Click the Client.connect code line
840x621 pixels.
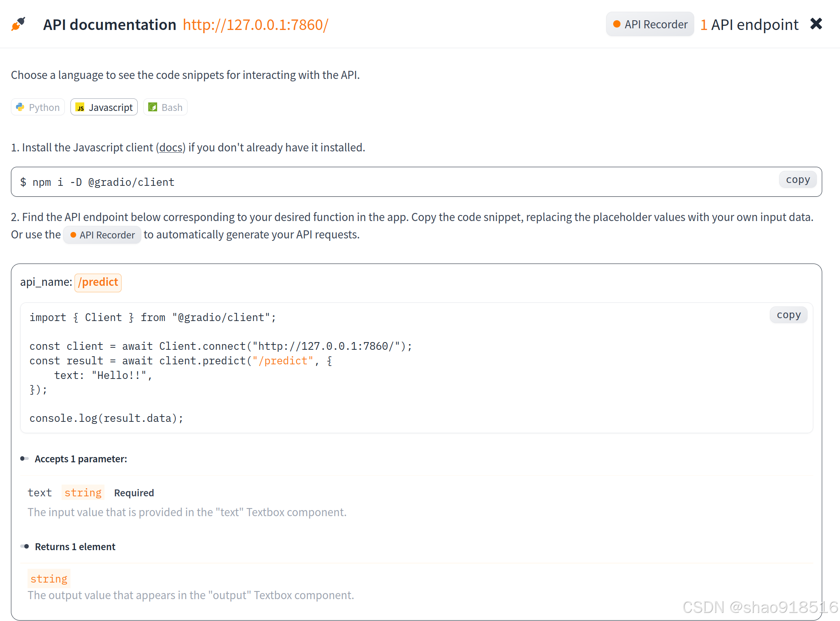click(x=221, y=346)
